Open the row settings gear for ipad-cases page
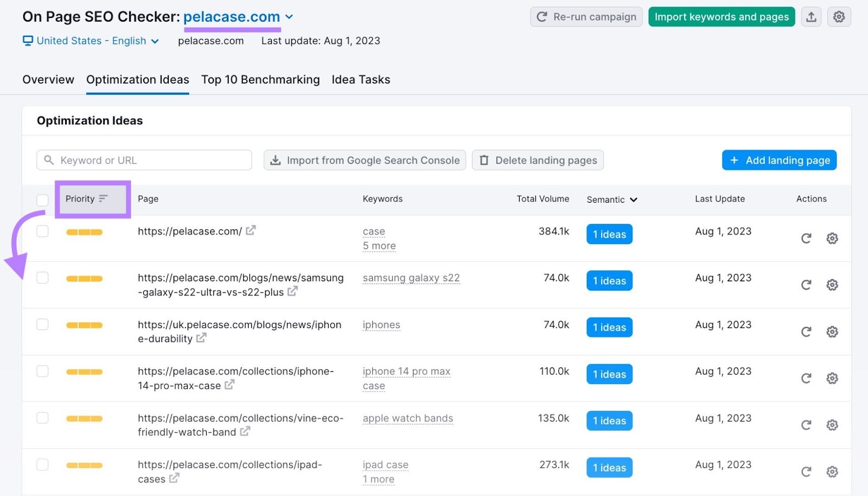Viewport: 868px width, 496px height. tap(832, 472)
